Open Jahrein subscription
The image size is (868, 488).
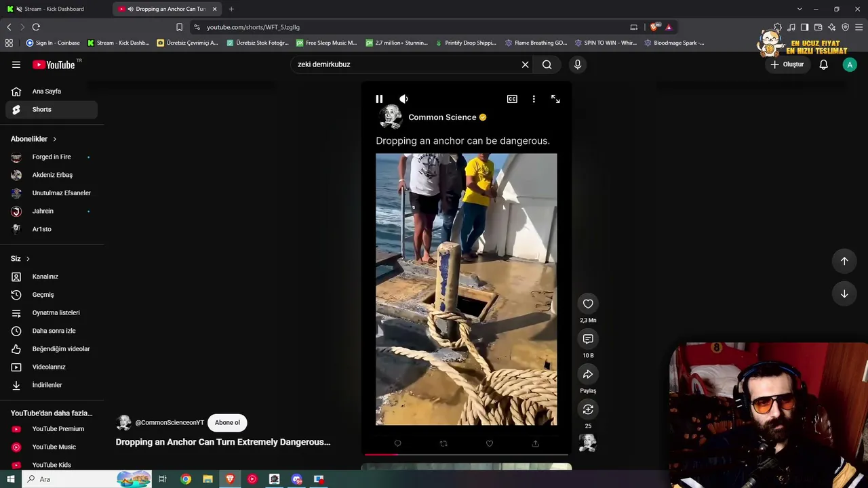coord(52,211)
